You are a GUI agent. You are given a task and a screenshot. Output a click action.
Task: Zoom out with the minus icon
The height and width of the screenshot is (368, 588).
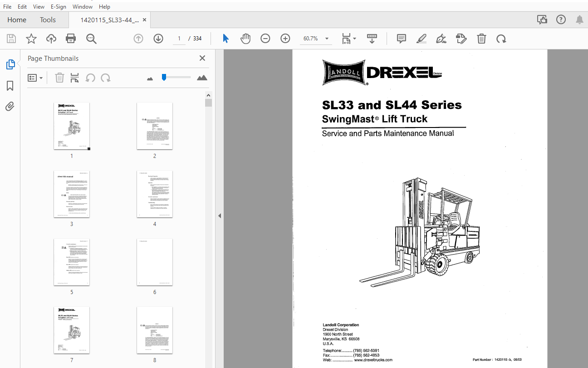(265, 39)
